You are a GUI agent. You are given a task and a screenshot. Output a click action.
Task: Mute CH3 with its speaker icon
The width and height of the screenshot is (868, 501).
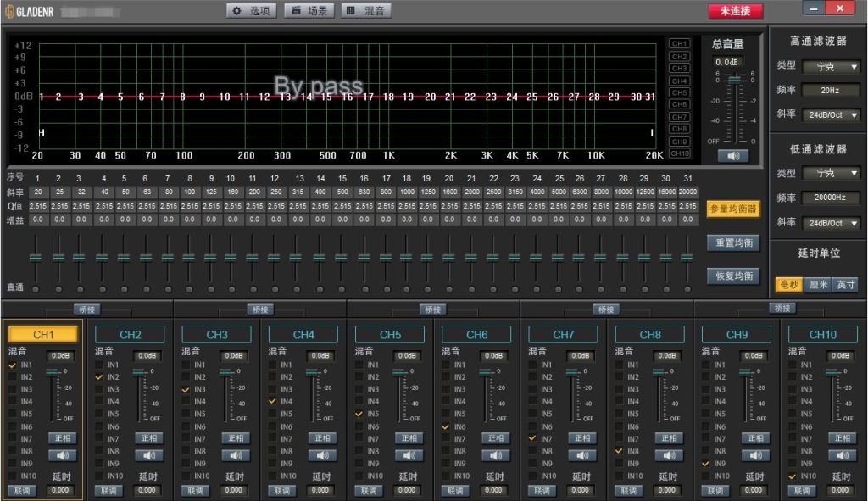236,455
